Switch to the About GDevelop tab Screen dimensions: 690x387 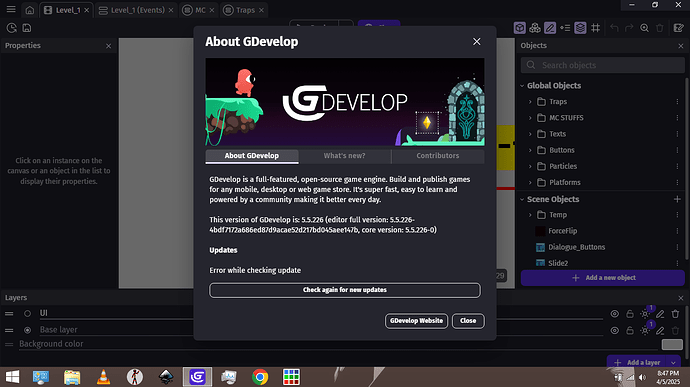(x=252, y=156)
